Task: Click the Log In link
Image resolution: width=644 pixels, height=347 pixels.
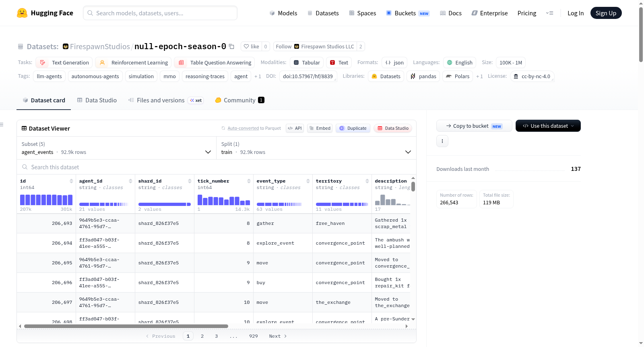Action: pos(576,13)
